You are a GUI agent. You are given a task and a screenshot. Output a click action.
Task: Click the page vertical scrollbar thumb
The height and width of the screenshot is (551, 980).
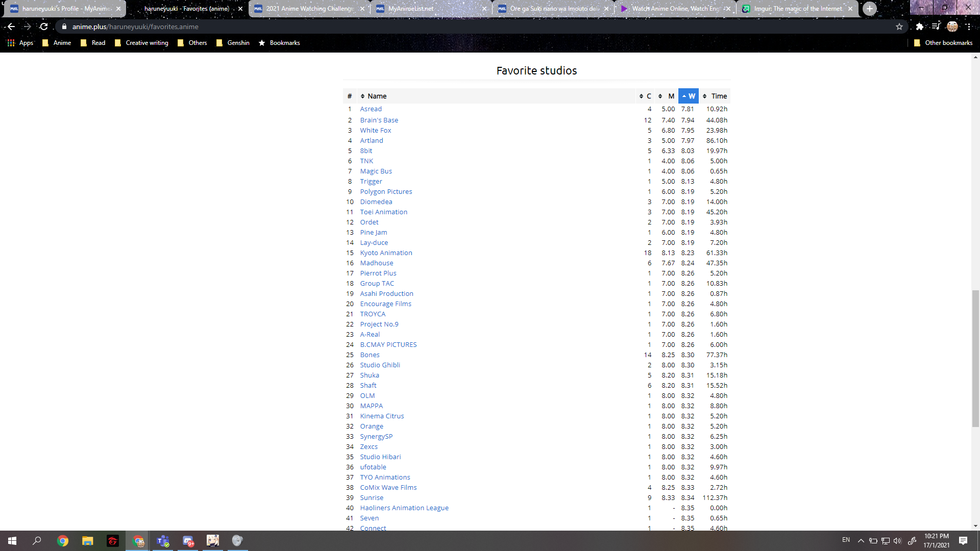pyautogui.click(x=975, y=357)
